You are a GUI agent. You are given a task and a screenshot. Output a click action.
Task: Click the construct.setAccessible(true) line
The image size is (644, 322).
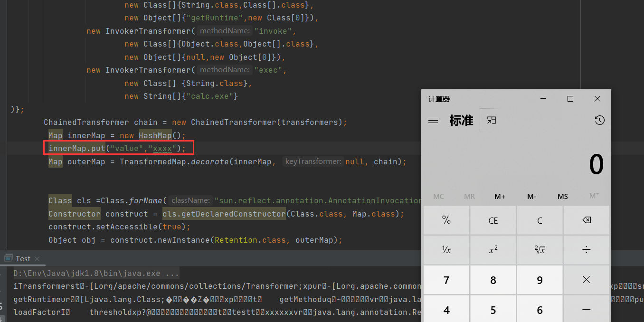pos(119,227)
